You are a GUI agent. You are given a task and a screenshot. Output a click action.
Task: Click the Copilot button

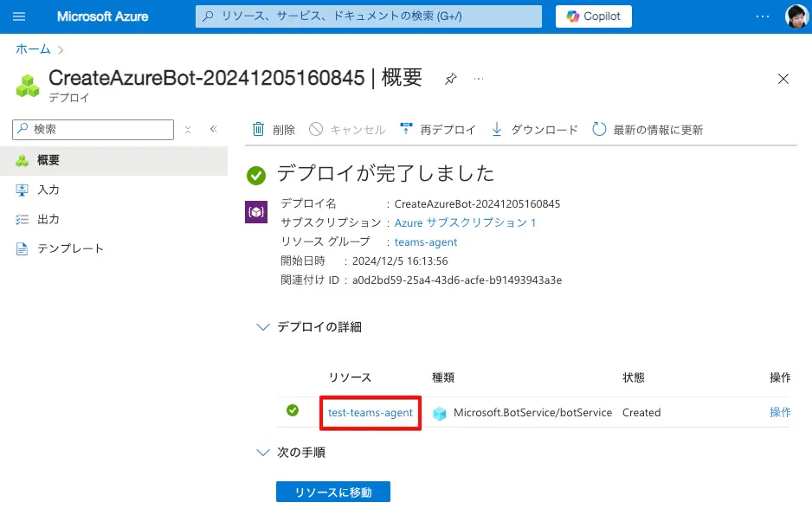click(x=594, y=16)
